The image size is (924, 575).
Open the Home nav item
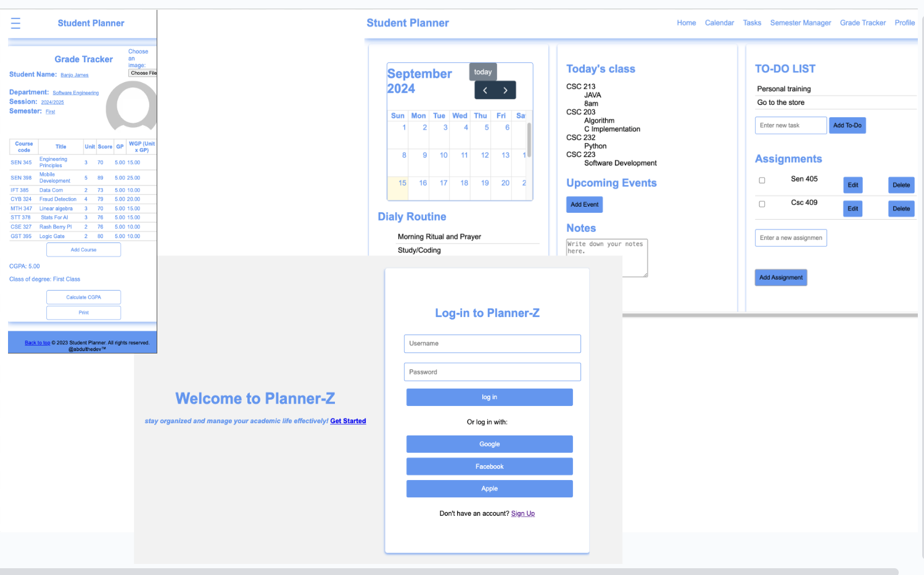tap(687, 23)
